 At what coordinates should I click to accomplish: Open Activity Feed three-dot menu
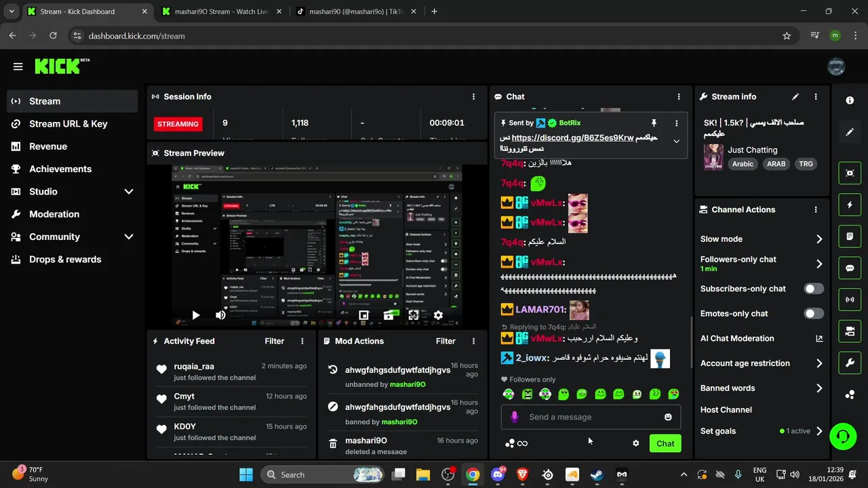pyautogui.click(x=302, y=341)
